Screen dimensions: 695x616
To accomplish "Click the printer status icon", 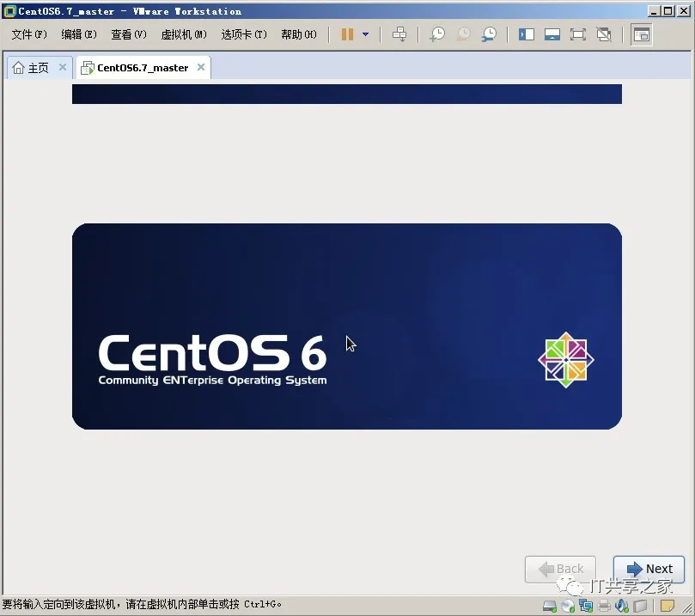I will (604, 606).
